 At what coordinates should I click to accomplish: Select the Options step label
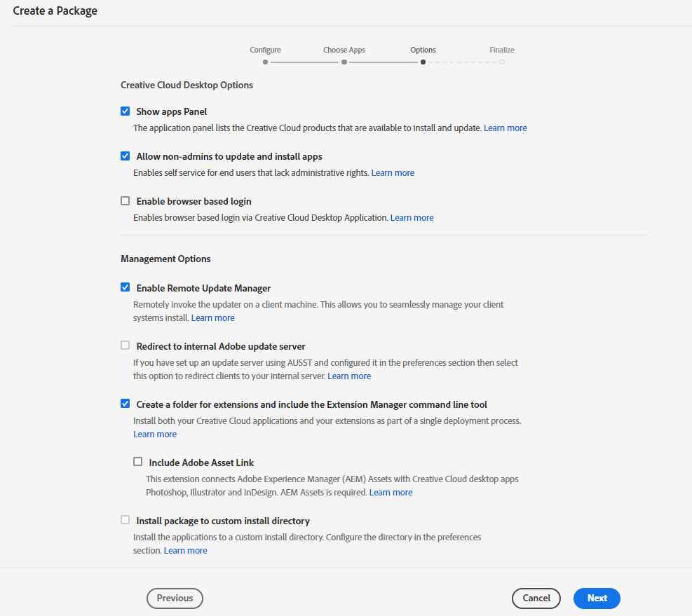pyautogui.click(x=423, y=50)
